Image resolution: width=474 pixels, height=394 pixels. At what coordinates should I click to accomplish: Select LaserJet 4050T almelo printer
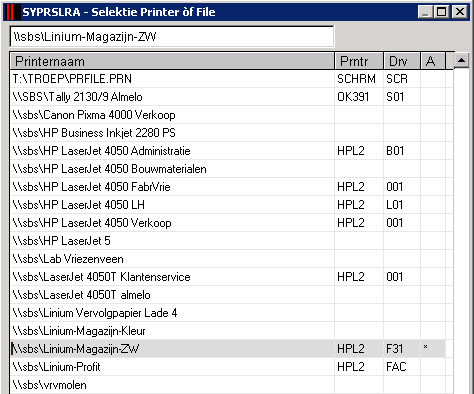tap(228, 295)
